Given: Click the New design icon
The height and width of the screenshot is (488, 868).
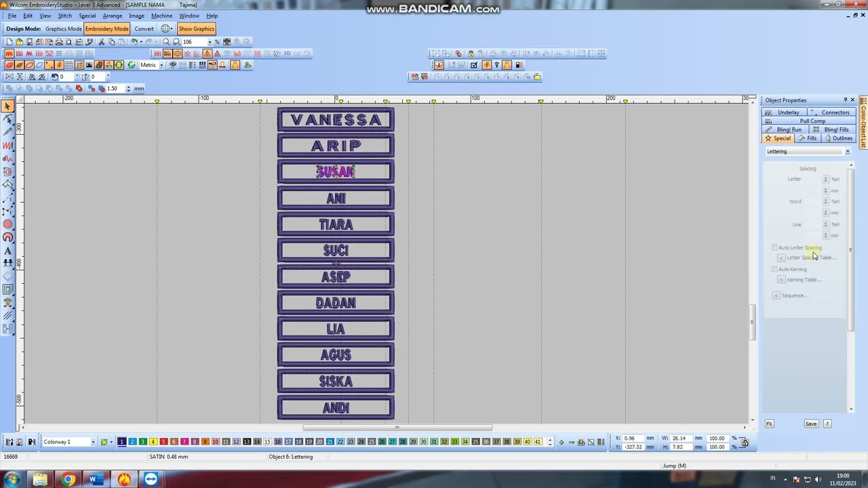Looking at the screenshot, I should (9, 42).
